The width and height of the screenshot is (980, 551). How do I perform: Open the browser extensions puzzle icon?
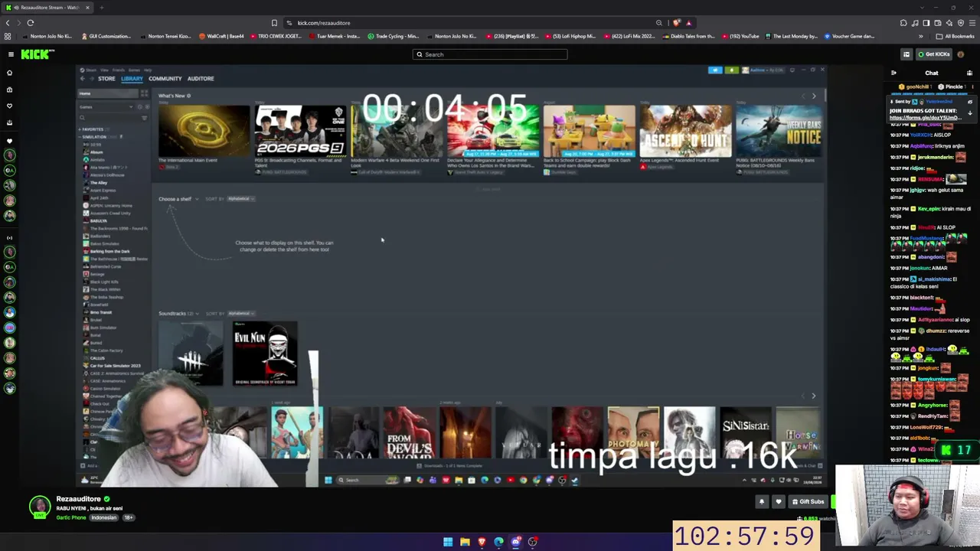pyautogui.click(x=903, y=23)
